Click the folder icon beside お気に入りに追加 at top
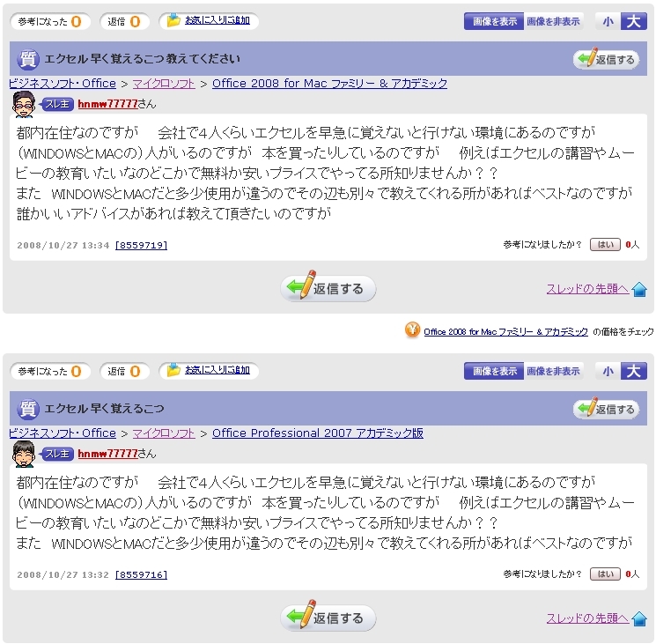Screen dimensions: 656x644 tap(173, 20)
